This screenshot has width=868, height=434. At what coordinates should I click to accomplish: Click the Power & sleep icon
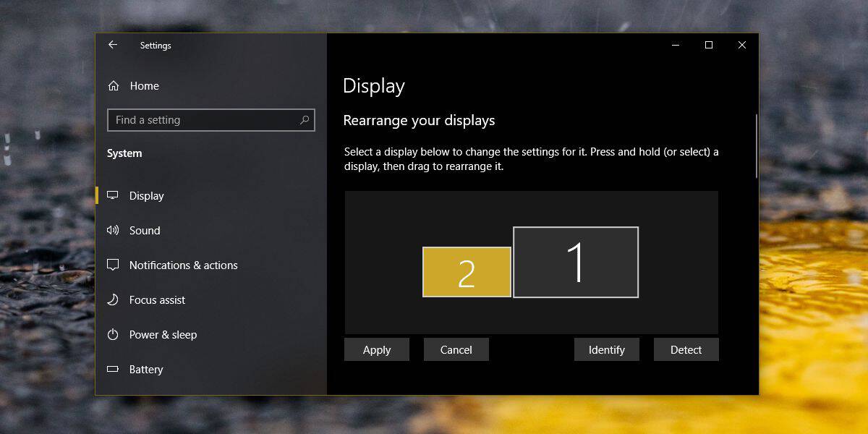coord(113,334)
